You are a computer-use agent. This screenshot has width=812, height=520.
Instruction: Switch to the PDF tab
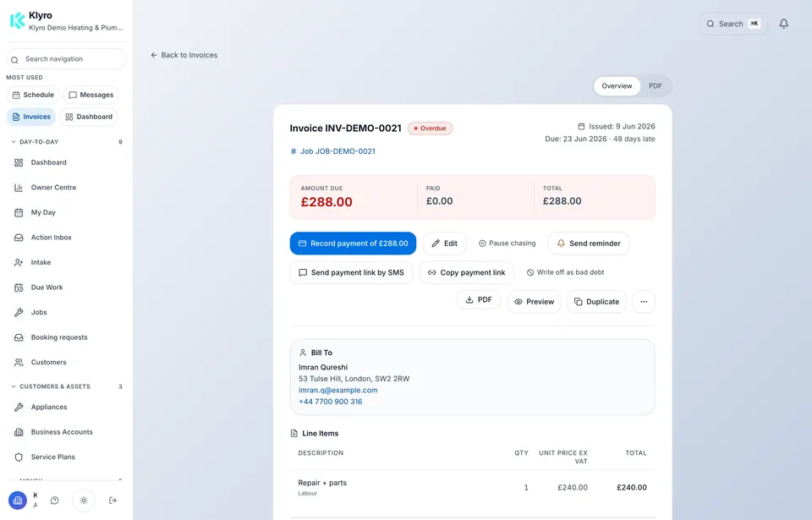(655, 86)
